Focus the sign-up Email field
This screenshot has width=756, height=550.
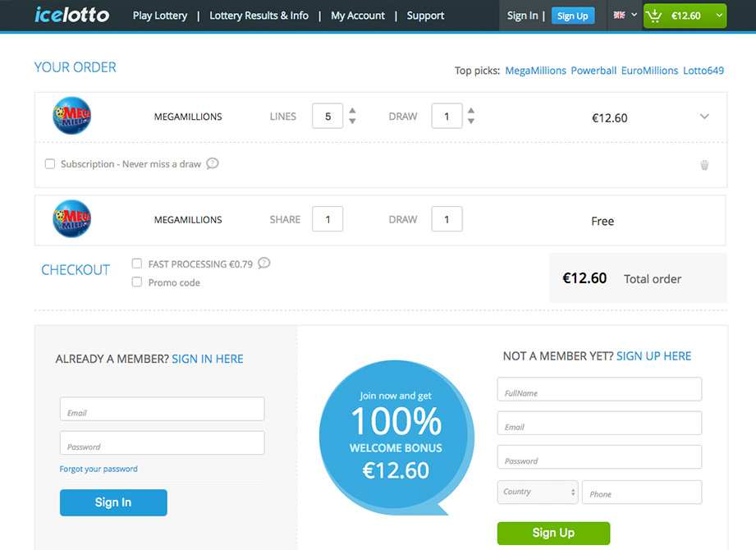click(599, 423)
